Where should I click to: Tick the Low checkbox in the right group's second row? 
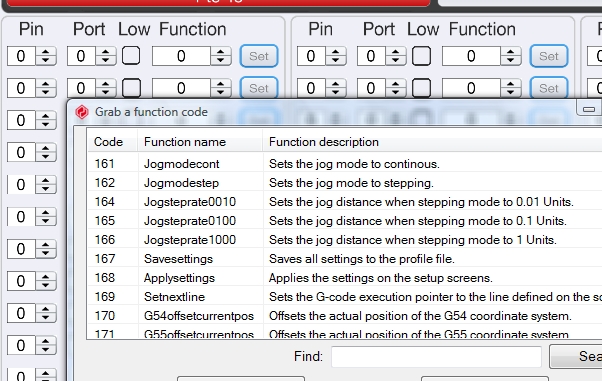click(x=421, y=88)
